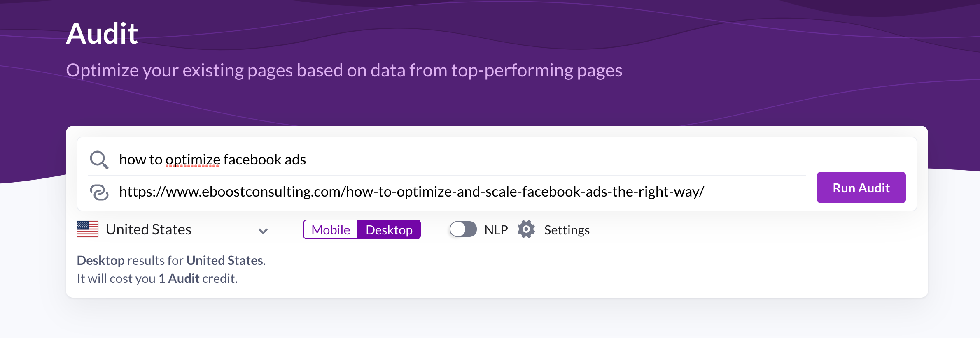
Task: Click the flag icon to change region
Action: point(88,229)
